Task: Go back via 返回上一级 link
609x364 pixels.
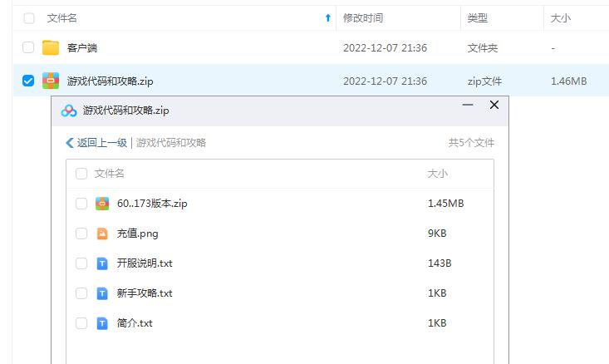Action: point(96,143)
